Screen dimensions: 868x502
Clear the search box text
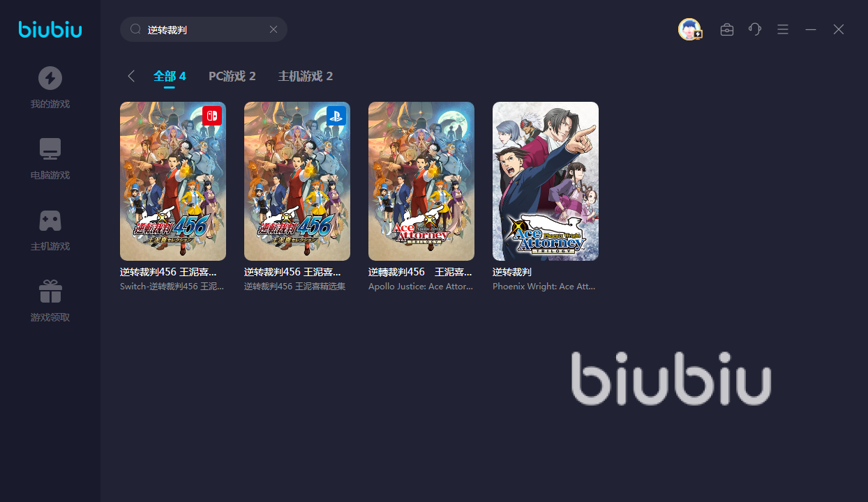point(274,29)
